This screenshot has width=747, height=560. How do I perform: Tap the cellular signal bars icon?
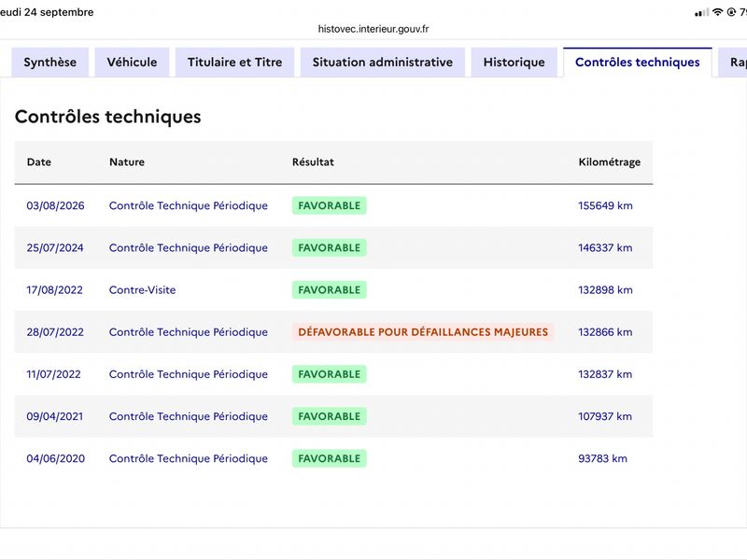point(702,13)
